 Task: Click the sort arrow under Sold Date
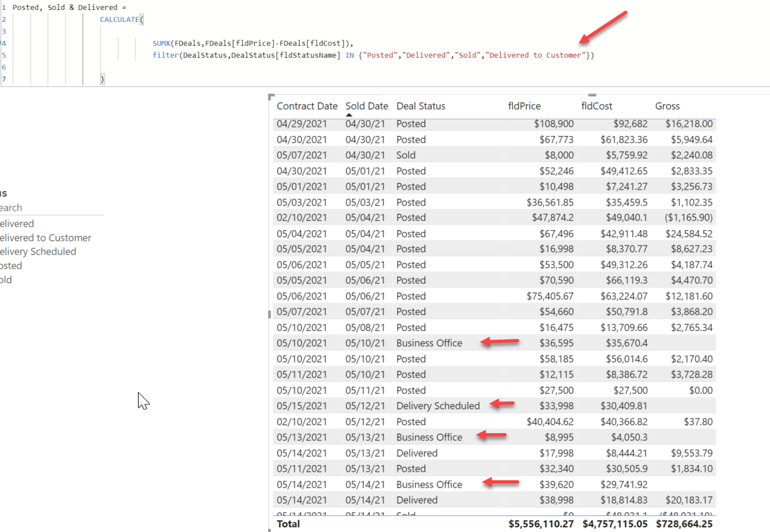pos(349,115)
